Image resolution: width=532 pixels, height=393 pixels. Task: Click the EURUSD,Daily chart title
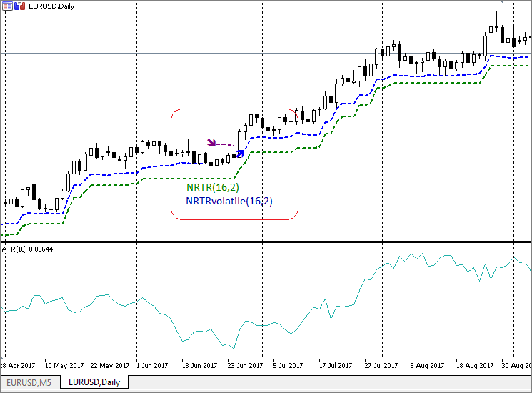[51, 6]
